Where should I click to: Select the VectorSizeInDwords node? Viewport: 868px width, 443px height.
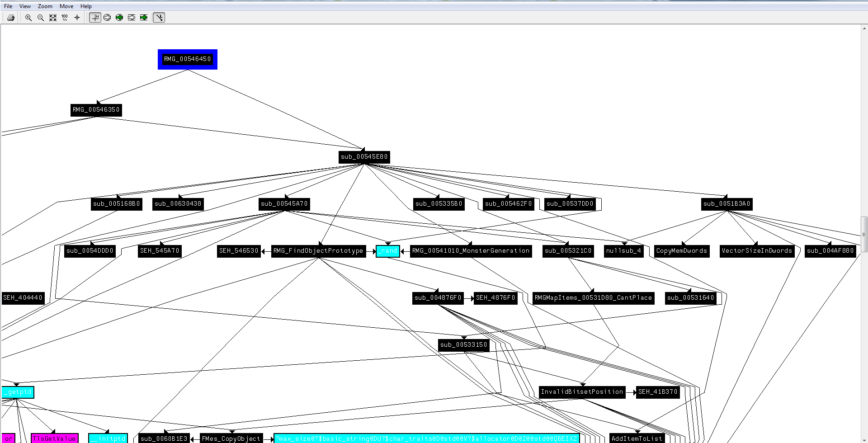coord(757,251)
